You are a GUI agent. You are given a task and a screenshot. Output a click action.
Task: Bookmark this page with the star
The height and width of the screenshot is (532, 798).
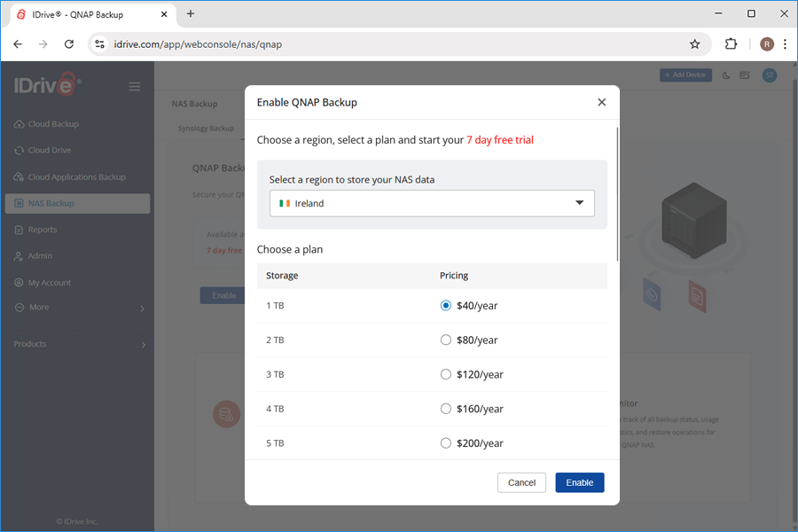pyautogui.click(x=694, y=44)
